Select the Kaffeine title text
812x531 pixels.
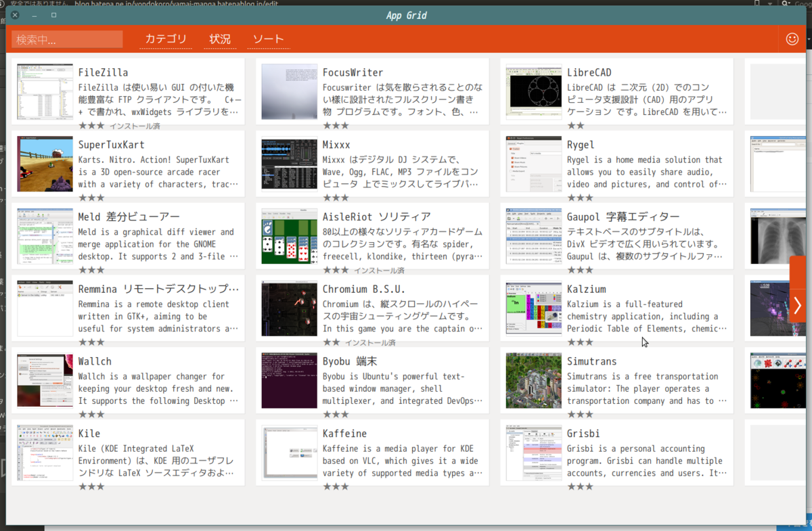coord(344,434)
